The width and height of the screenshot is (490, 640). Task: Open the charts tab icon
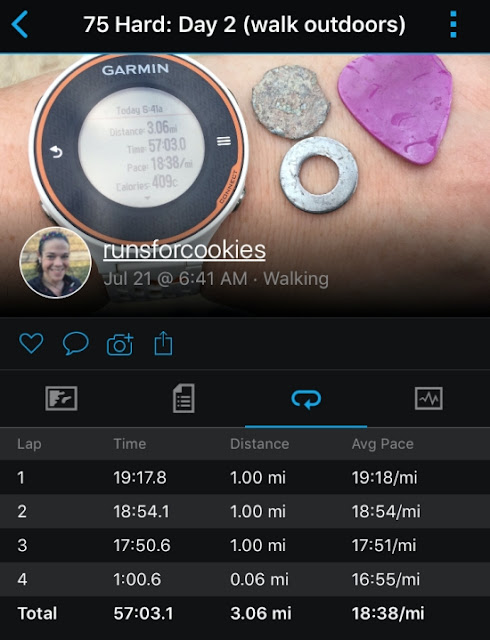point(429,398)
